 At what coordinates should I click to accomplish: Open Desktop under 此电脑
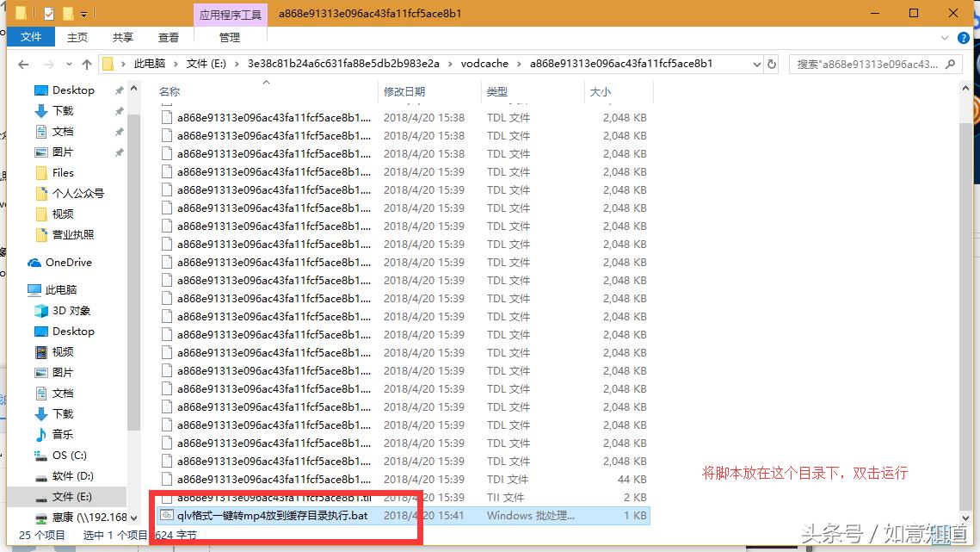(x=73, y=331)
